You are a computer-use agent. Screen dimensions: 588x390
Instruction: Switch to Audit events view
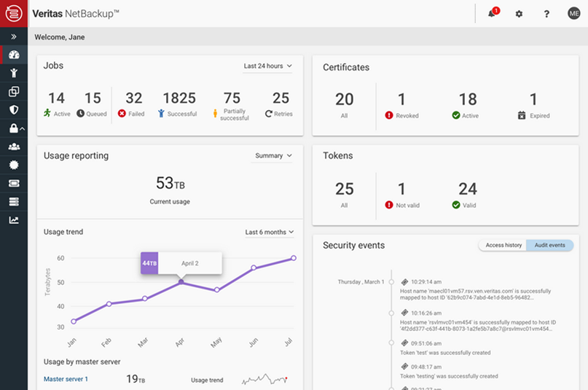click(550, 246)
